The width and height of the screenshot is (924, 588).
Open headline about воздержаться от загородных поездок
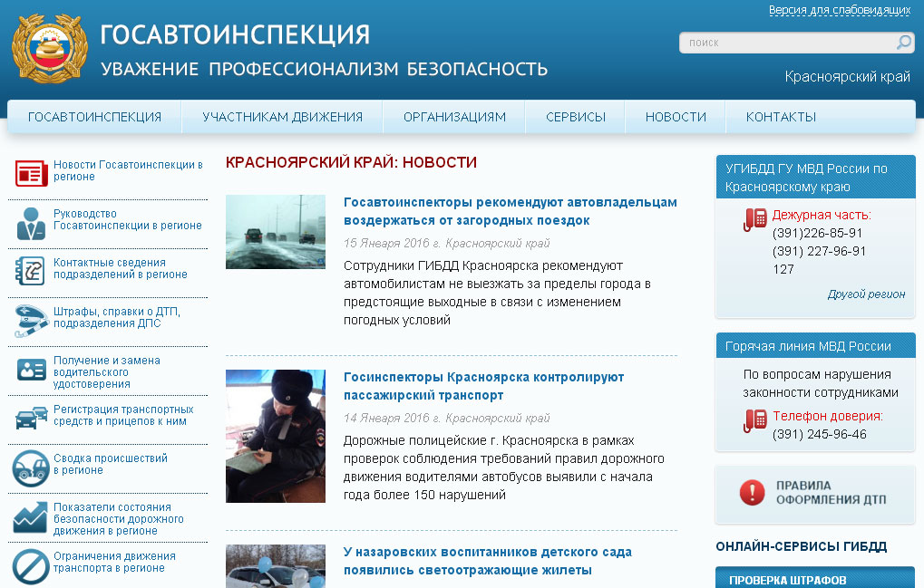[511, 211]
